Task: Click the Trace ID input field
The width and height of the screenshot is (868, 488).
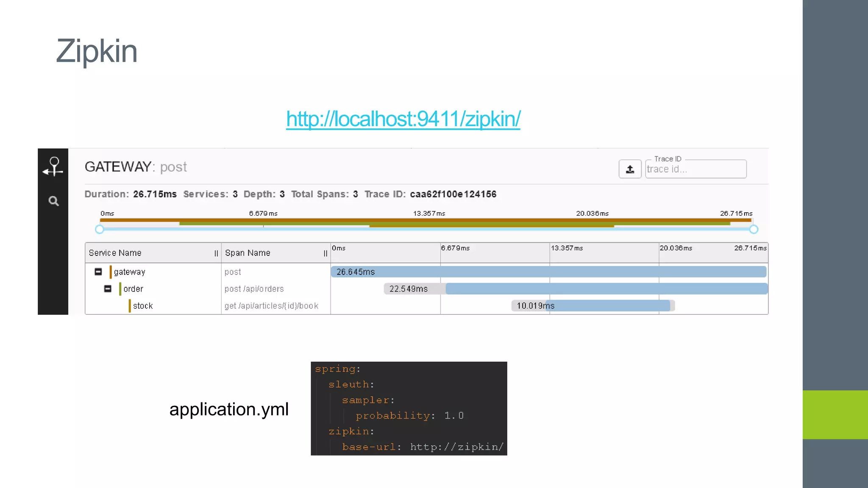Action: coord(695,169)
